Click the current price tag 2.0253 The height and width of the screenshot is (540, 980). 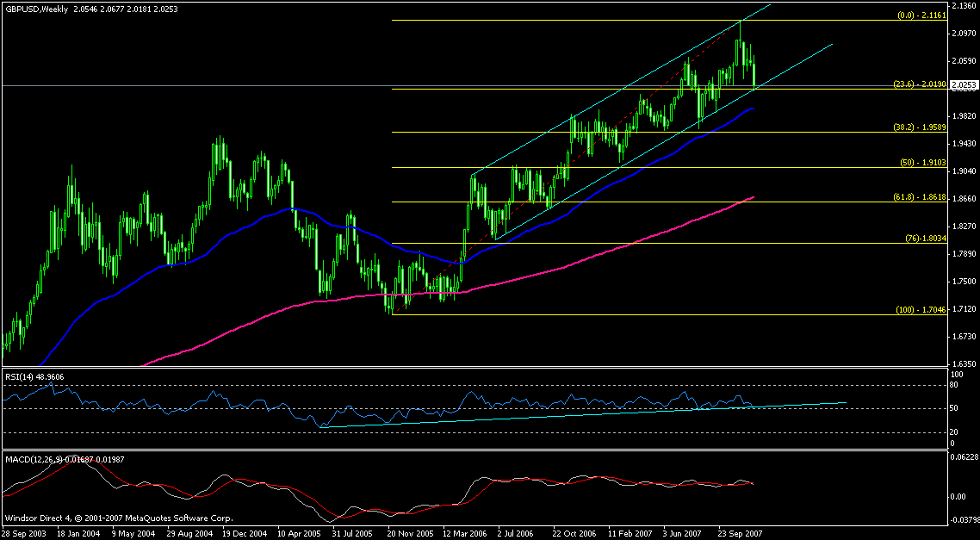(963, 84)
